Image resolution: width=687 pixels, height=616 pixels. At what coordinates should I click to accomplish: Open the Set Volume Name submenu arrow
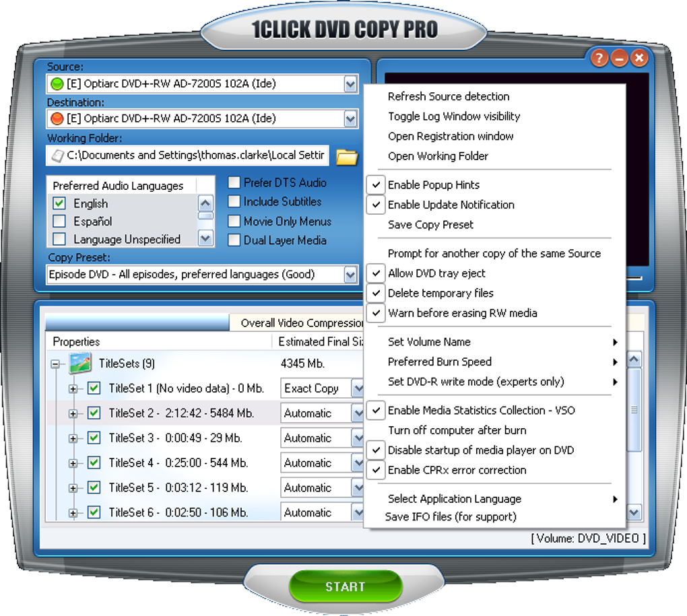click(x=615, y=342)
